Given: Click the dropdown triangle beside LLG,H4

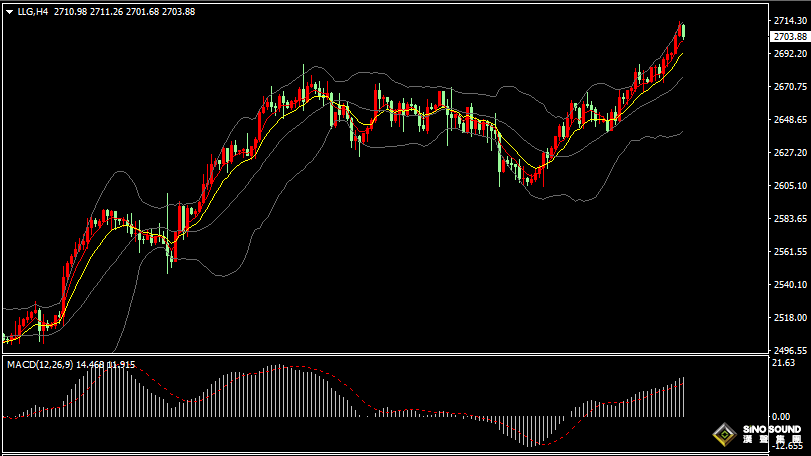Looking at the screenshot, I should 9,11.
